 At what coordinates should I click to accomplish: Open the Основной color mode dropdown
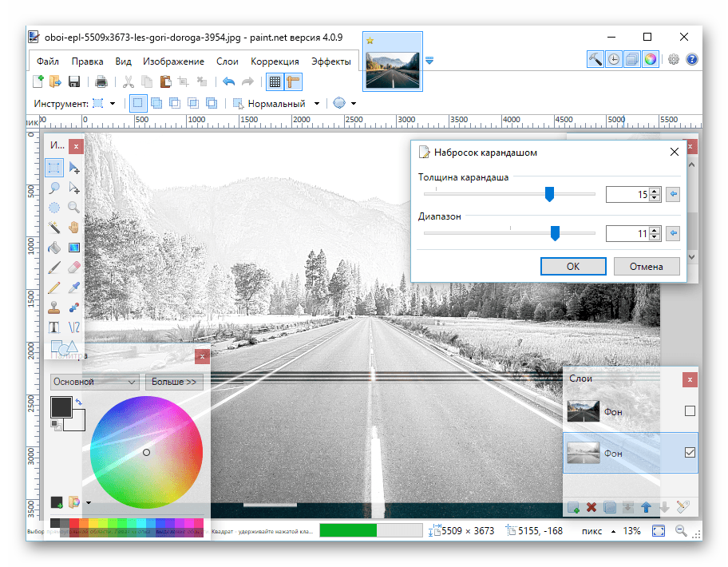(x=94, y=382)
